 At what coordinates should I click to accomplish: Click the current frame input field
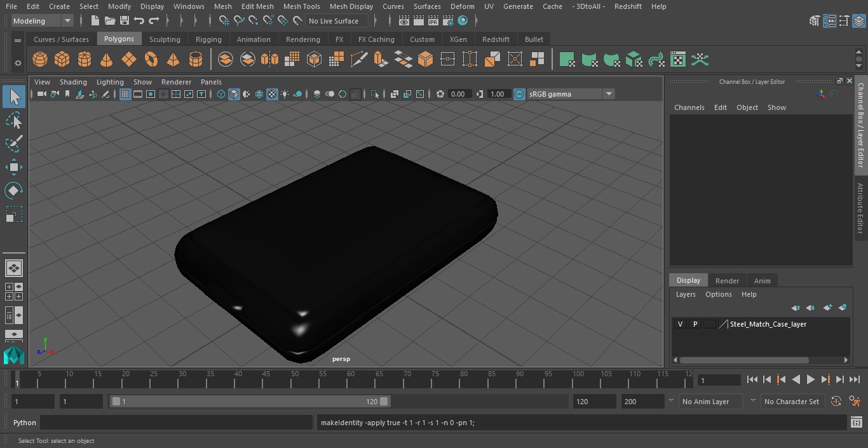click(719, 380)
